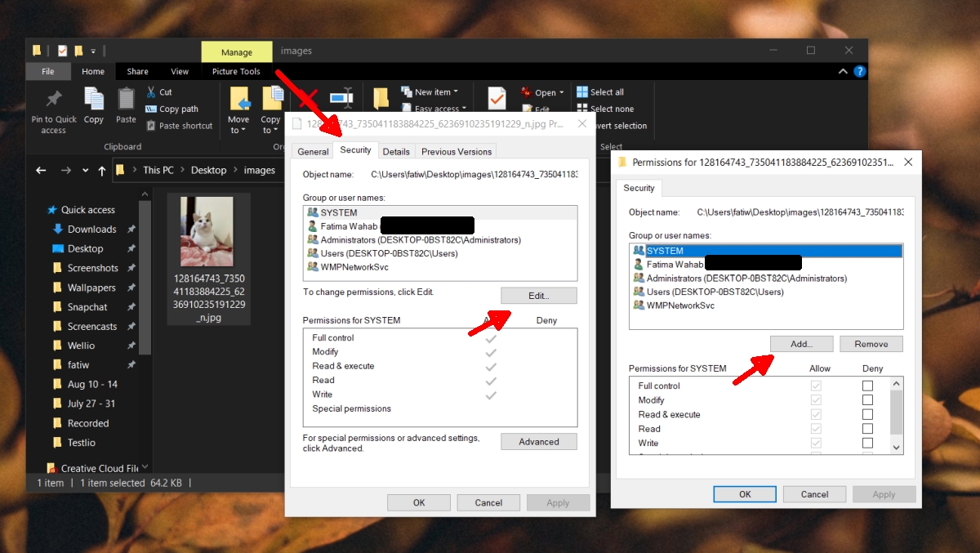Open the Open button dropdown arrow
Image resolution: width=980 pixels, height=553 pixels.
pos(561,91)
